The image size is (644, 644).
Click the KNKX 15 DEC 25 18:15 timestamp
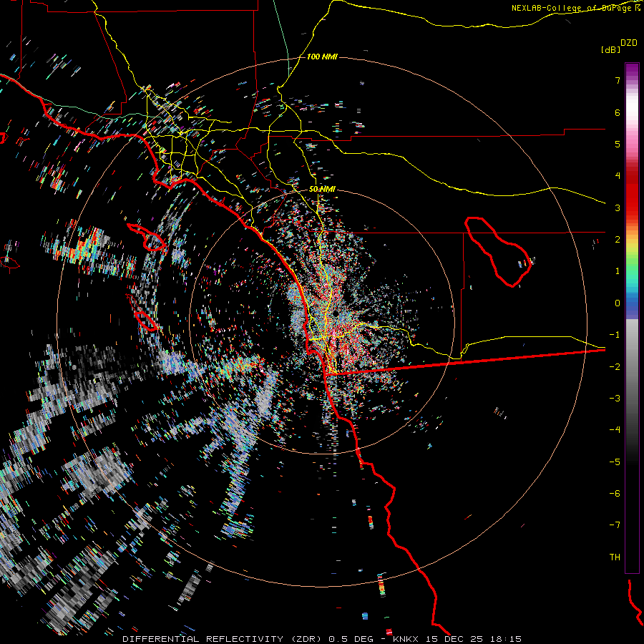point(457,639)
